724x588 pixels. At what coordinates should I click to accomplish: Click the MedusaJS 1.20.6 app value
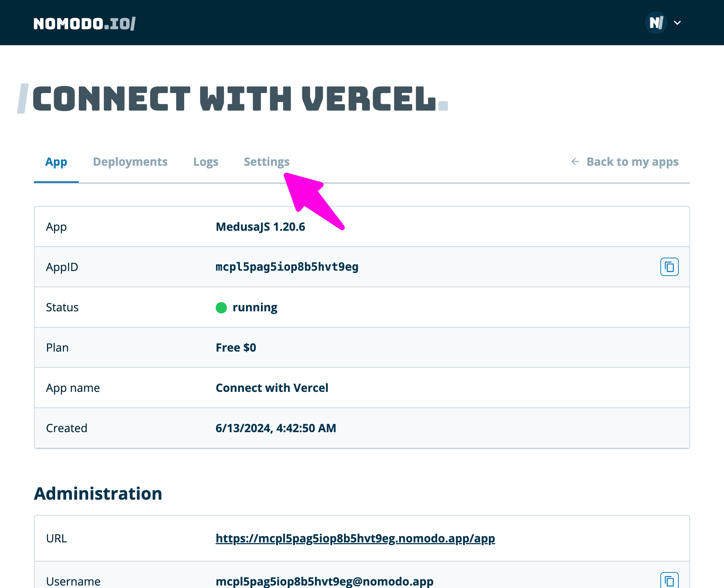point(260,227)
